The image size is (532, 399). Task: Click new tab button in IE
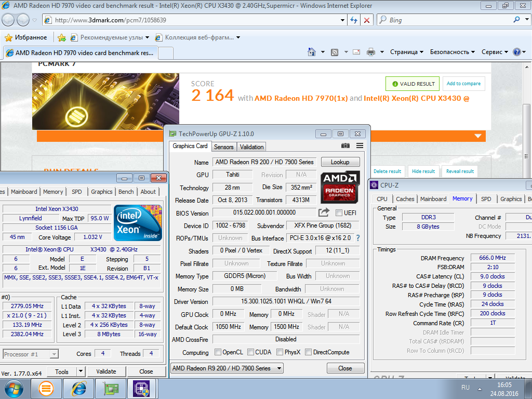[166, 53]
